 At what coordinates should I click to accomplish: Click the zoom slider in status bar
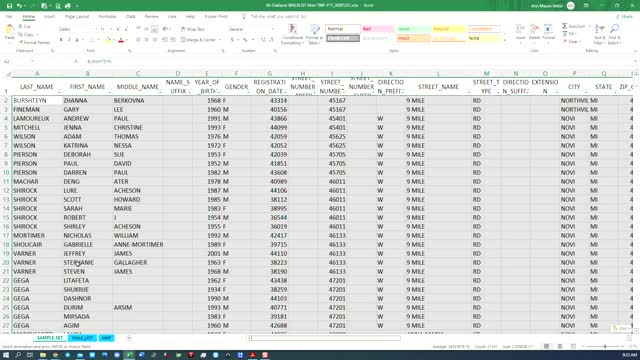pyautogui.click(x=605, y=347)
